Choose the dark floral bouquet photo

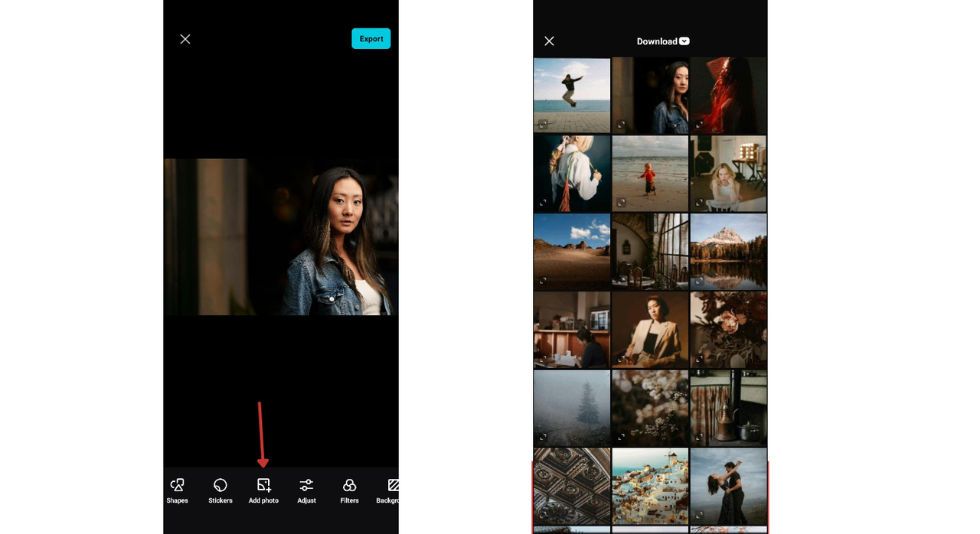(x=728, y=330)
